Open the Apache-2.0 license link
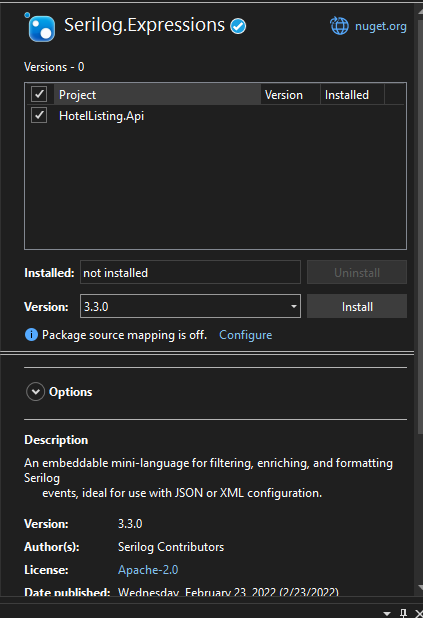 (148, 570)
